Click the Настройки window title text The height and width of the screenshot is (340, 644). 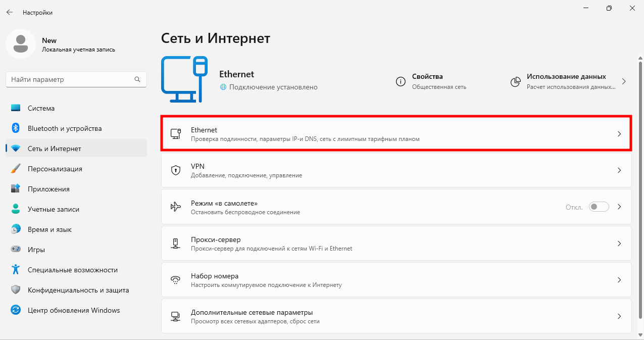click(x=37, y=12)
